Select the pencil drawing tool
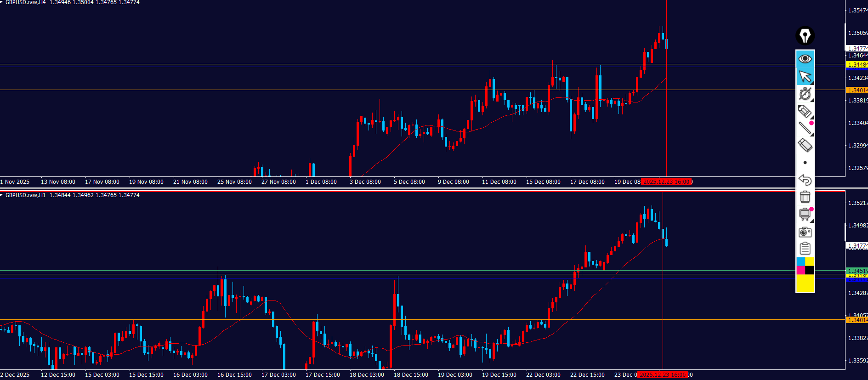The width and height of the screenshot is (868, 380). pyautogui.click(x=805, y=111)
